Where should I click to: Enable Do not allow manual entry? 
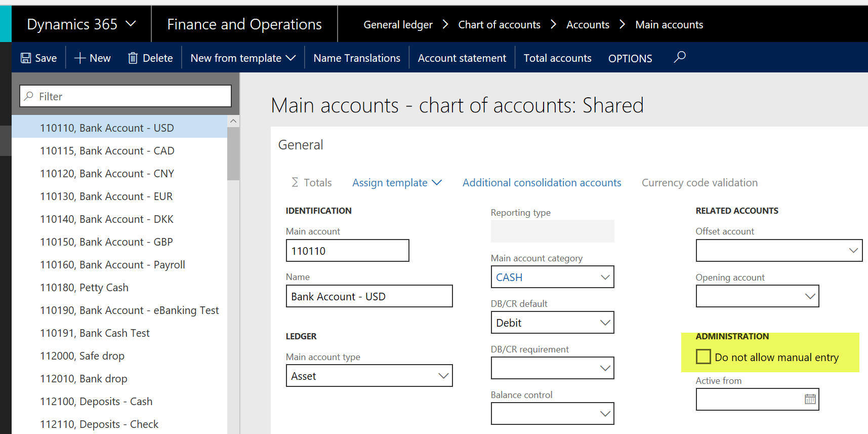click(x=704, y=357)
